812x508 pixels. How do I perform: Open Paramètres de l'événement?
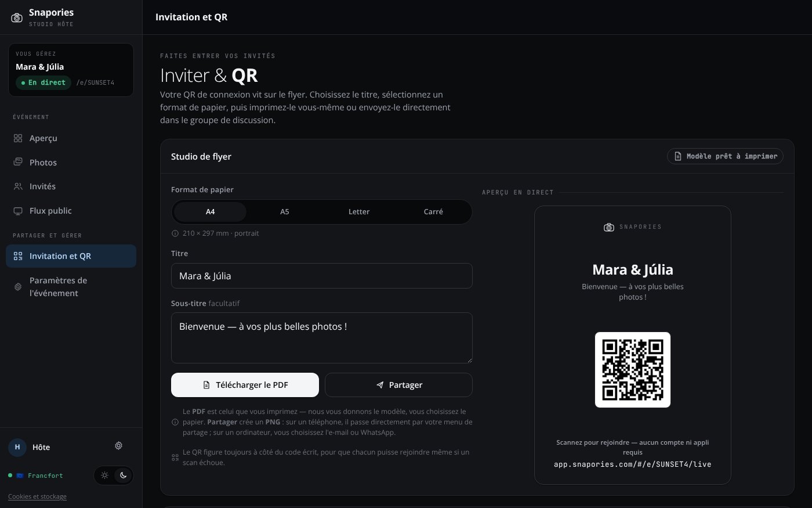coord(71,287)
